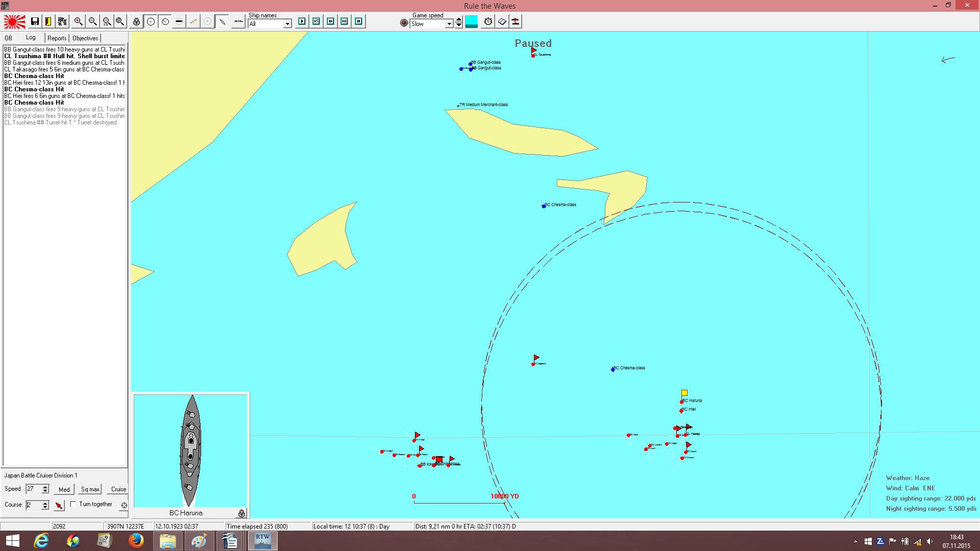Click the crosshair target button

[x=124, y=505]
